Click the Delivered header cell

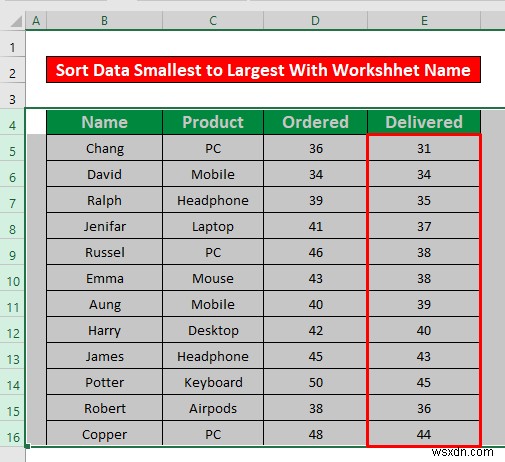tap(424, 122)
